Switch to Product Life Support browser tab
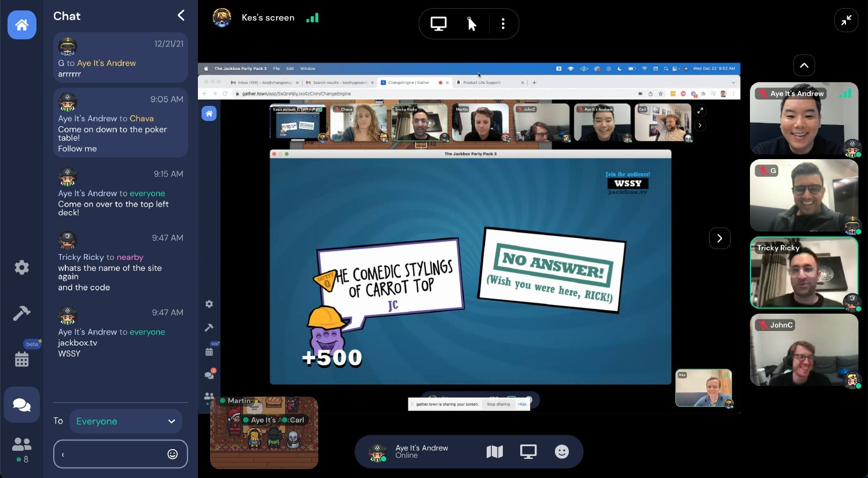This screenshot has height=478, width=868. [x=489, y=83]
